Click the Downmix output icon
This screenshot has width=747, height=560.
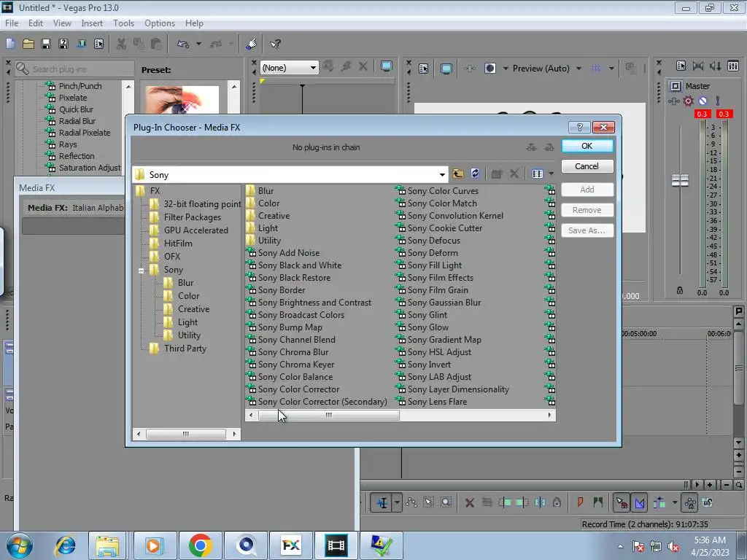pyautogui.click(x=698, y=66)
